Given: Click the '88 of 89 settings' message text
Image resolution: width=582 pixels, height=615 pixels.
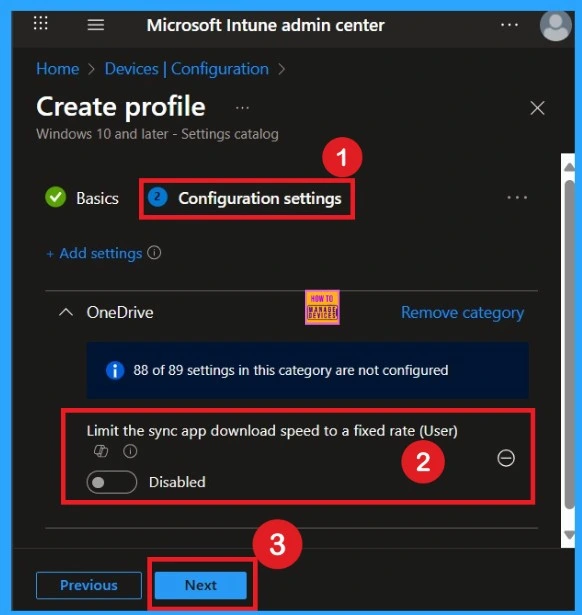Looking at the screenshot, I should point(291,370).
